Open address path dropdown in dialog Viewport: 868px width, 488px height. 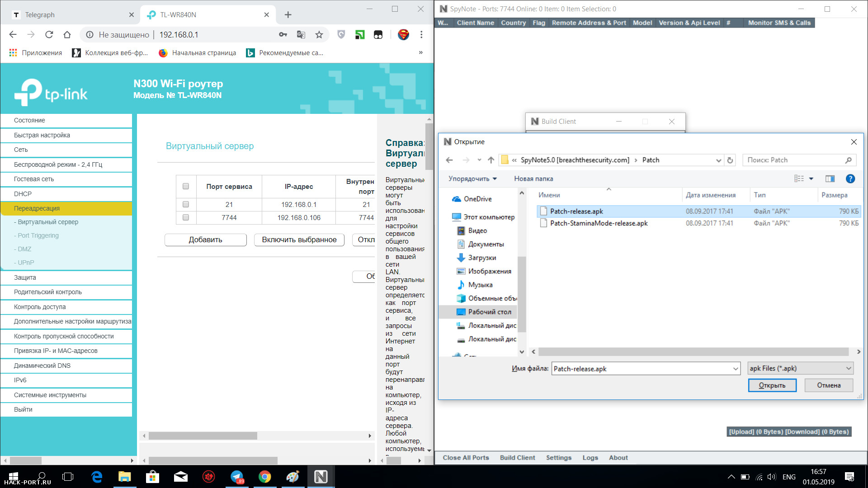coord(718,160)
